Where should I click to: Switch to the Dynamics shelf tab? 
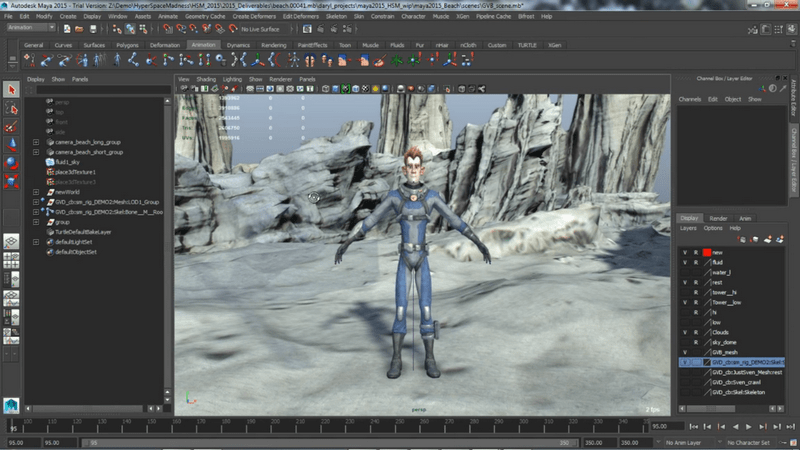(238, 45)
